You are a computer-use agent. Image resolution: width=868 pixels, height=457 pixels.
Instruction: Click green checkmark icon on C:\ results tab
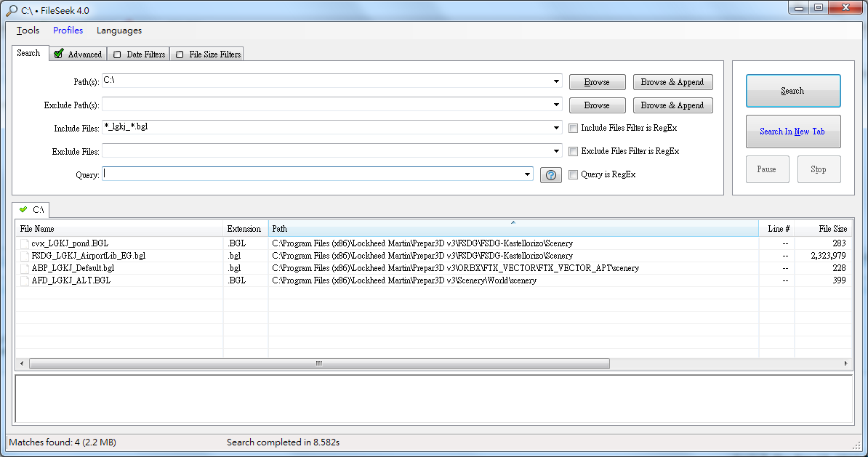coord(24,210)
